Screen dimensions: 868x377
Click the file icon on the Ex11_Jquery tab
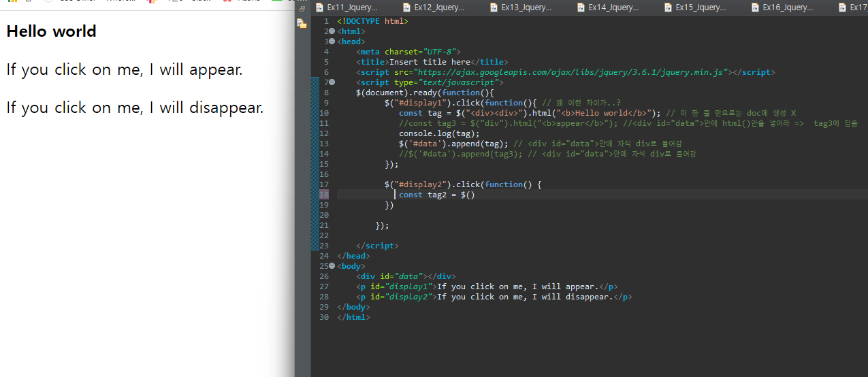319,8
